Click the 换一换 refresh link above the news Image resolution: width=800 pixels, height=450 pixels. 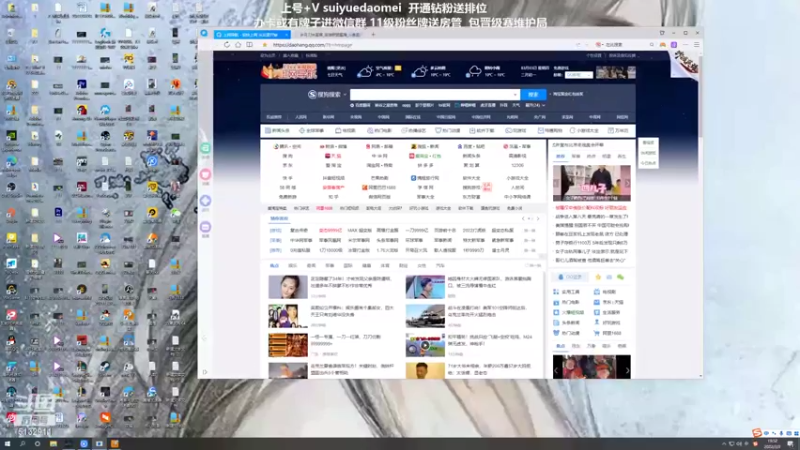tap(533, 266)
